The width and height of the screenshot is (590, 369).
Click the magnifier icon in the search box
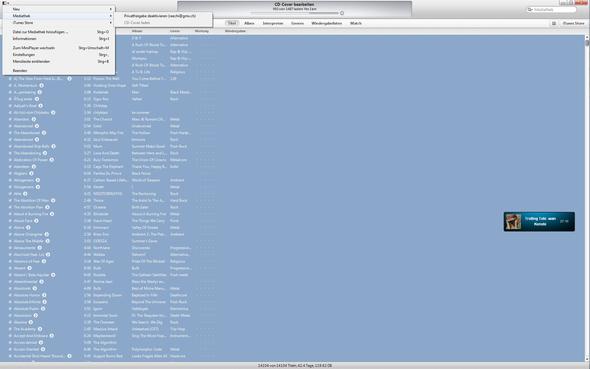point(530,9)
